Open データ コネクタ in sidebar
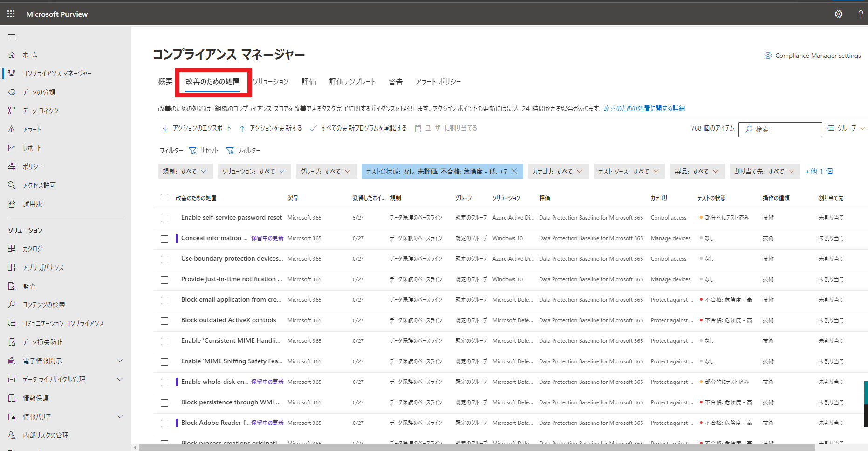868x451 pixels. pyautogui.click(x=41, y=111)
